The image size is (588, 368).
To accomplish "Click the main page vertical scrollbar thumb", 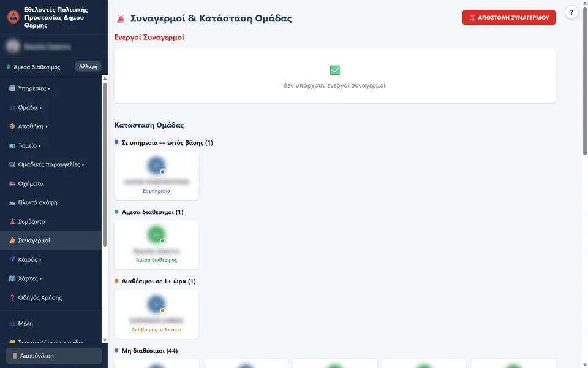I will pos(584,81).
